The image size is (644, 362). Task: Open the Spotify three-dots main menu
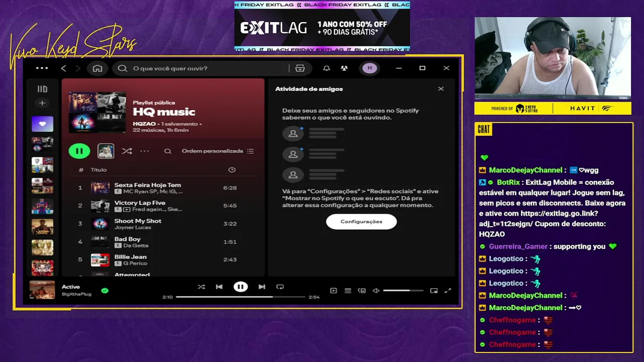42,68
